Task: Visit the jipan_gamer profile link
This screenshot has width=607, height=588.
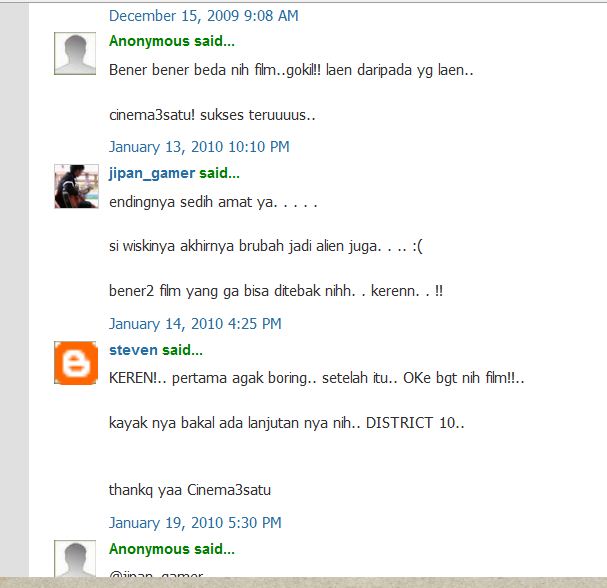Action: coord(152,173)
